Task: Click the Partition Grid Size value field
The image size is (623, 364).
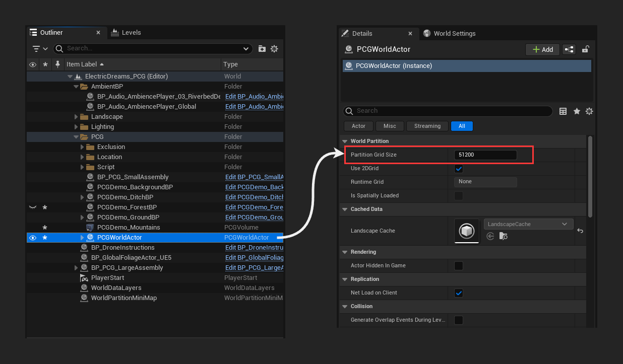Action: pos(485,155)
